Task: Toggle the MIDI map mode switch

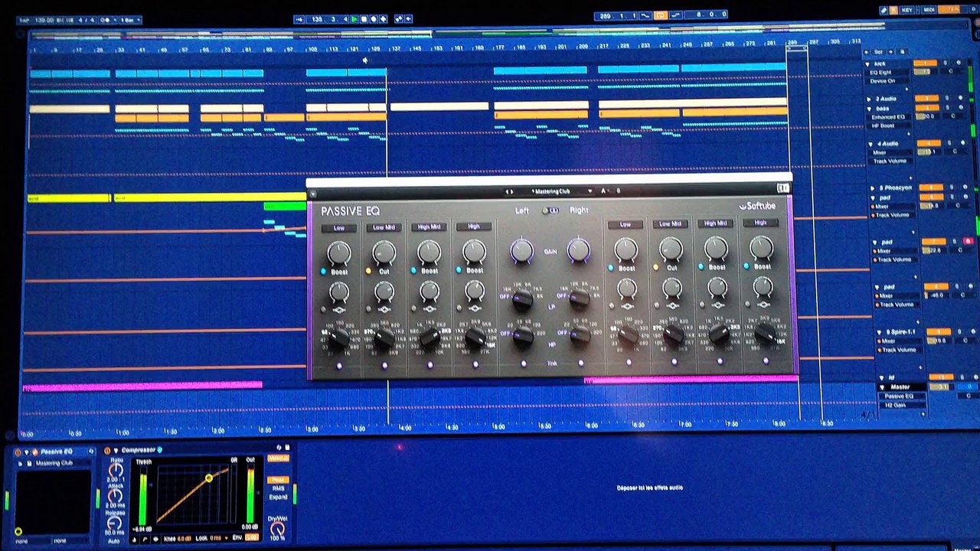Action: (929, 10)
